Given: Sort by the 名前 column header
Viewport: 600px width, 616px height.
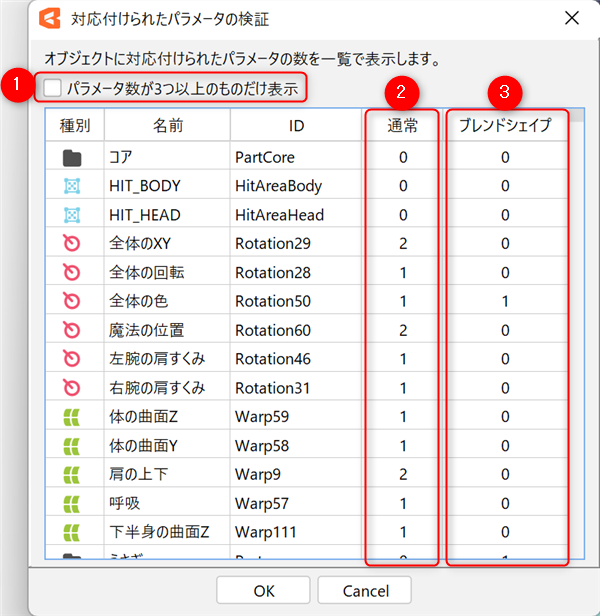Looking at the screenshot, I should coord(167,126).
